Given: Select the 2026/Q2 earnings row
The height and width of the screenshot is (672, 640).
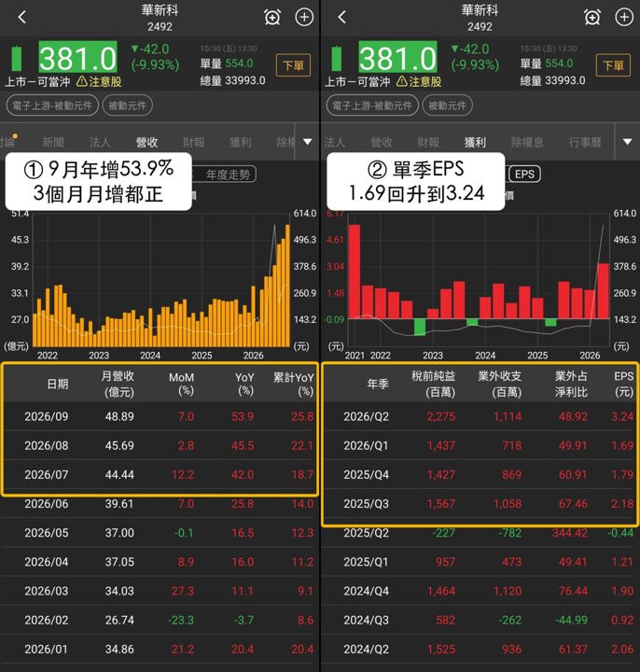Looking at the screenshot, I should pyautogui.click(x=480, y=416).
